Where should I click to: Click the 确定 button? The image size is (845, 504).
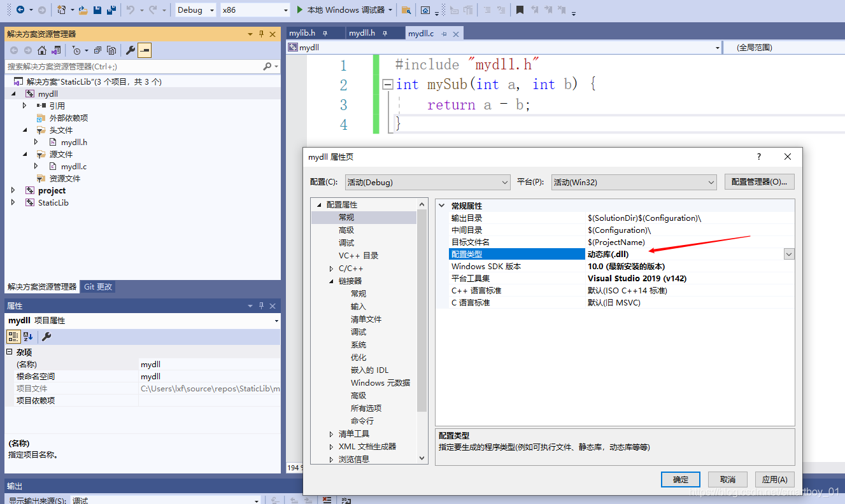click(680, 479)
